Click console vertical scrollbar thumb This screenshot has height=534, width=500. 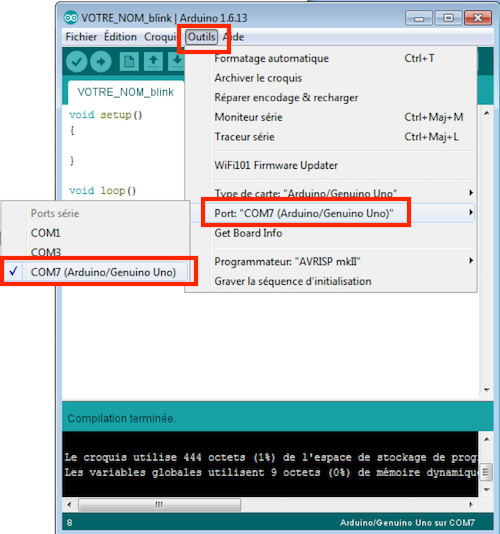click(486, 472)
